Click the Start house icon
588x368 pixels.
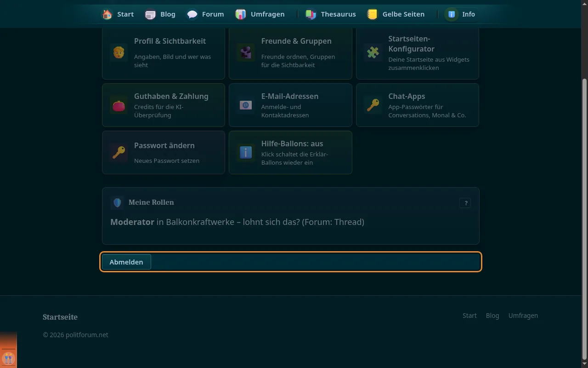[x=107, y=14]
